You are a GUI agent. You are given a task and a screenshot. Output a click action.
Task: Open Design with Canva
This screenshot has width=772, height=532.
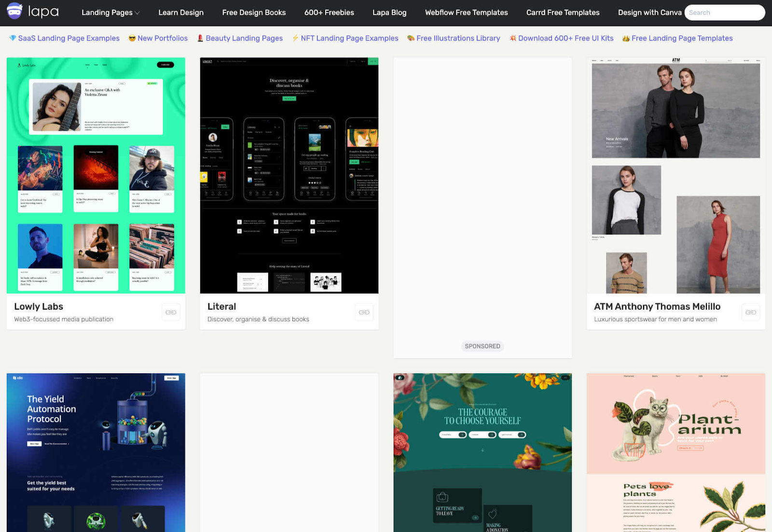tap(649, 13)
